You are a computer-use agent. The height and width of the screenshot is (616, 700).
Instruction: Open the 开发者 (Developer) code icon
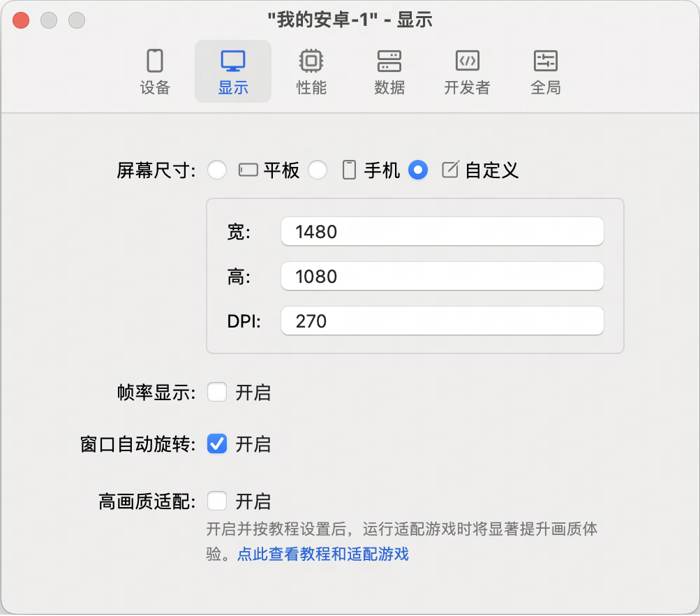(x=467, y=61)
